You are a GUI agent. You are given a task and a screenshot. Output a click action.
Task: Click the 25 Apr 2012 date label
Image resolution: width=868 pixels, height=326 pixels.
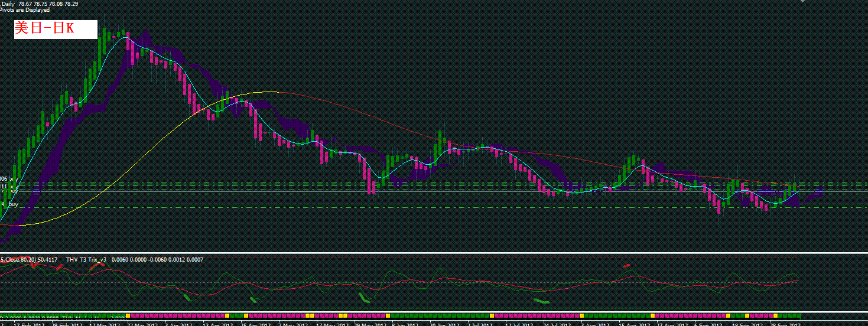pyautogui.click(x=257, y=324)
